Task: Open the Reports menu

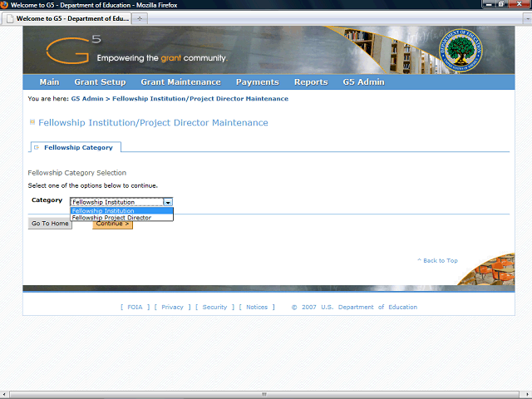Action: click(311, 82)
